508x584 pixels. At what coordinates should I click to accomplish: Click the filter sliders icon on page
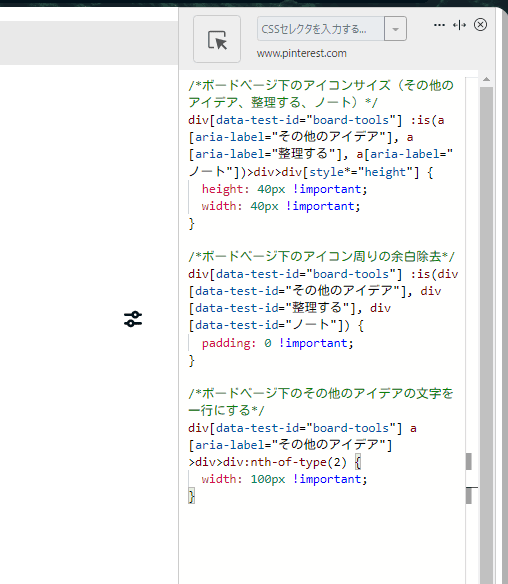133,319
